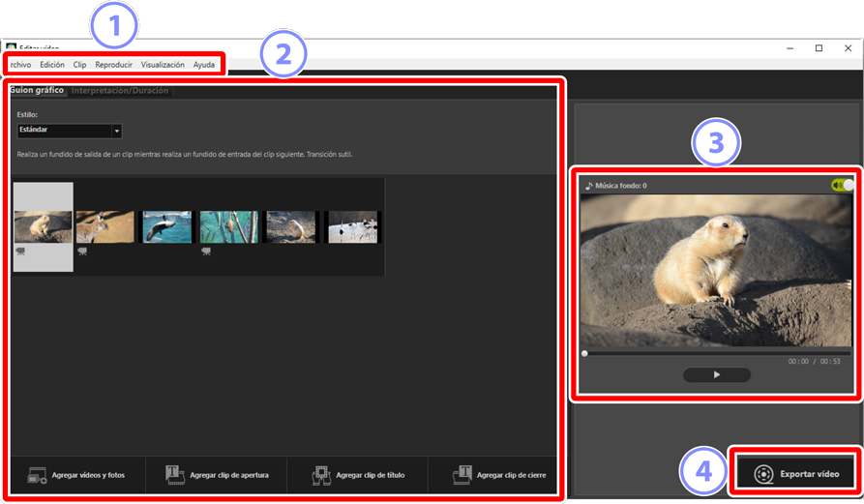Select the kangaroo clip thumbnail
Screen dimensions: 864x504
(105, 226)
